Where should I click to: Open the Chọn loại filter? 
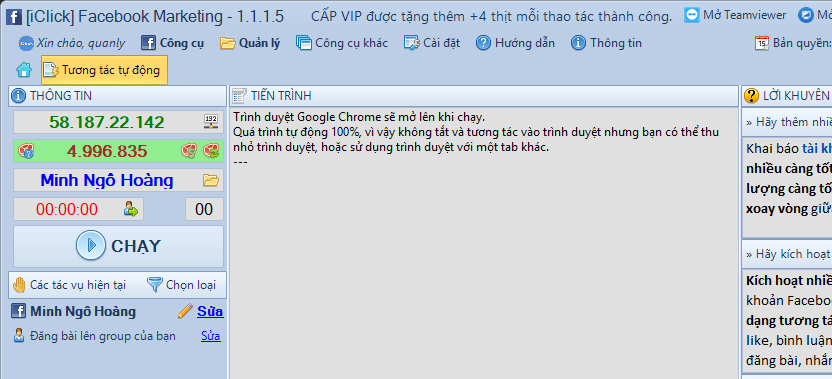181,285
